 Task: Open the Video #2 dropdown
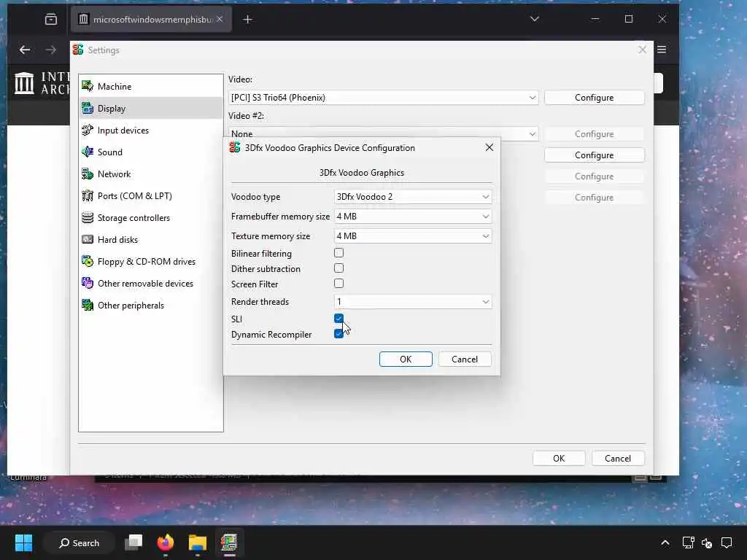[x=384, y=134]
